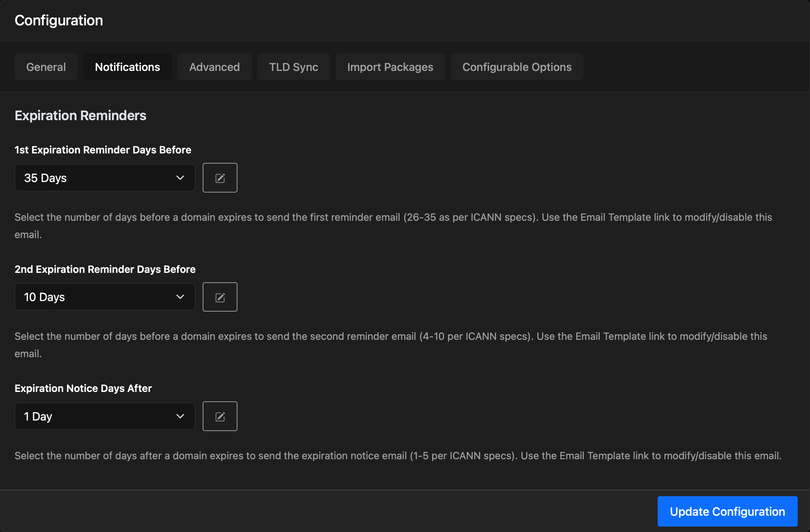The image size is (810, 532).
Task: Edit email template for 1st expiration reminder
Action: pyautogui.click(x=220, y=178)
